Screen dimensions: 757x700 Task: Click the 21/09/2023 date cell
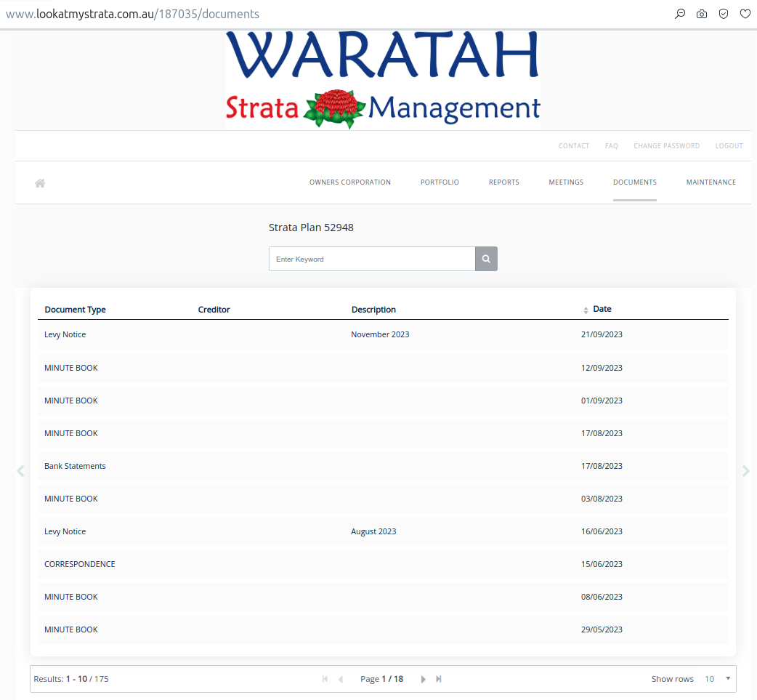tap(602, 334)
